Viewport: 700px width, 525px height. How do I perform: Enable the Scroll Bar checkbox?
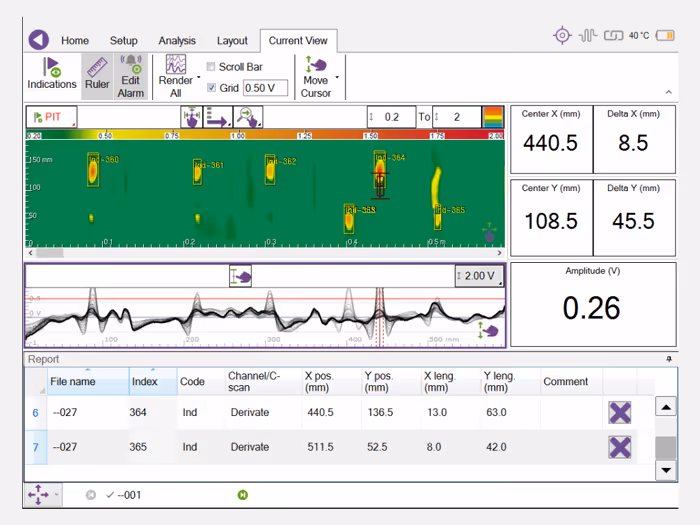click(x=211, y=67)
